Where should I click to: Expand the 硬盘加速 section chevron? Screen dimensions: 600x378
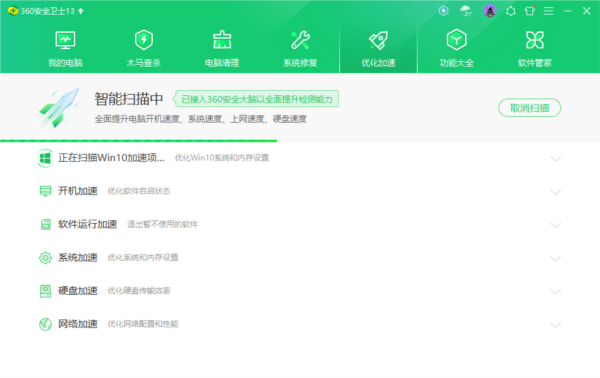pyautogui.click(x=555, y=292)
